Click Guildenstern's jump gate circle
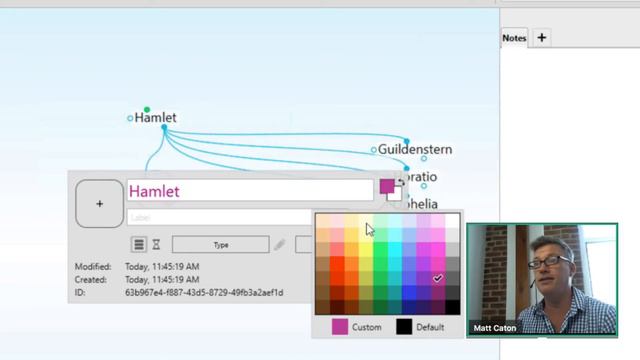The width and height of the screenshot is (640, 360). [x=373, y=150]
